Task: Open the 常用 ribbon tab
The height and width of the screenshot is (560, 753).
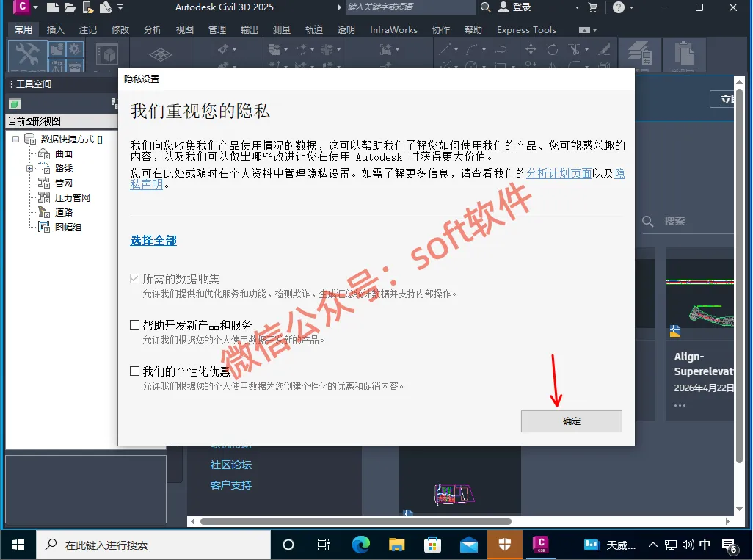Action: [x=23, y=30]
